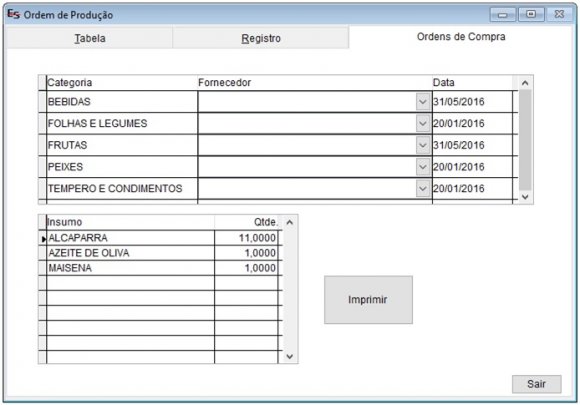The width and height of the screenshot is (580, 405).
Task: Click quantity 1,0000 for MAISENA
Action: click(246, 268)
